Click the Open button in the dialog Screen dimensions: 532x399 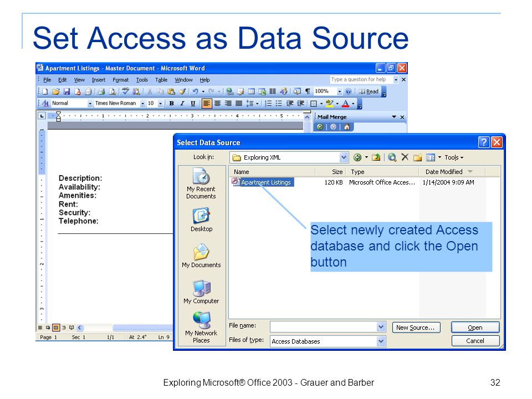[x=475, y=328]
